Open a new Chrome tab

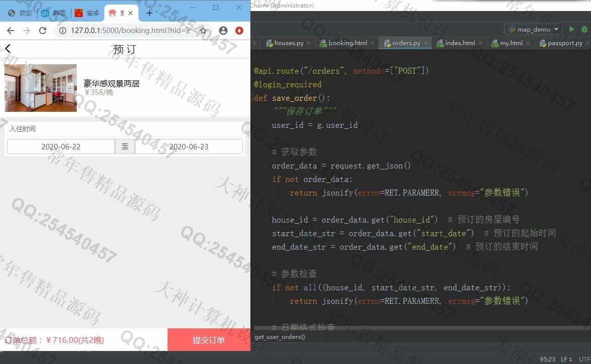pyautogui.click(x=150, y=13)
